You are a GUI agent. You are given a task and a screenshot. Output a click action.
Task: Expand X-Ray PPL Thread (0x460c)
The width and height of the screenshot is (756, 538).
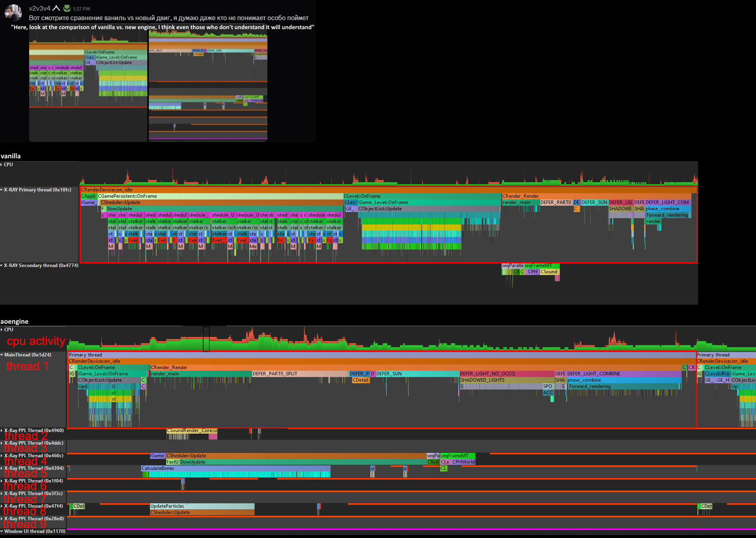tap(2, 456)
